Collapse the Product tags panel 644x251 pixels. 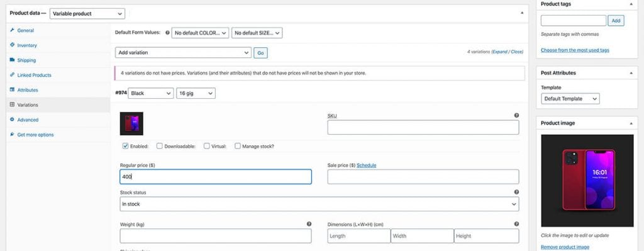(x=631, y=4)
